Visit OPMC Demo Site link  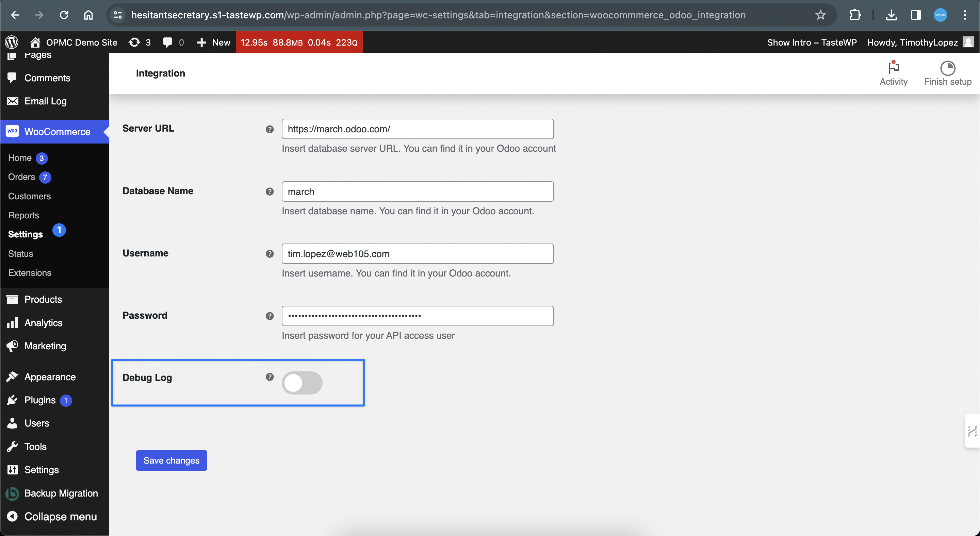tap(74, 42)
